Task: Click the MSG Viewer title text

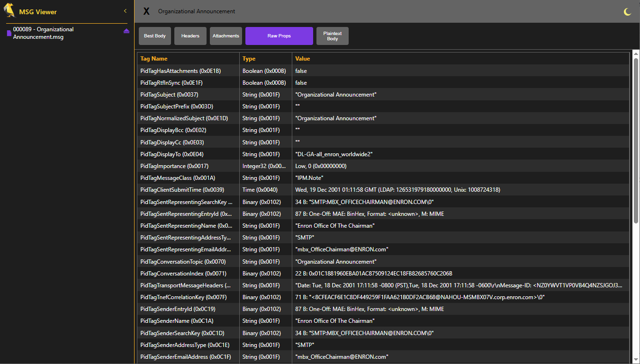Action: pyautogui.click(x=38, y=11)
